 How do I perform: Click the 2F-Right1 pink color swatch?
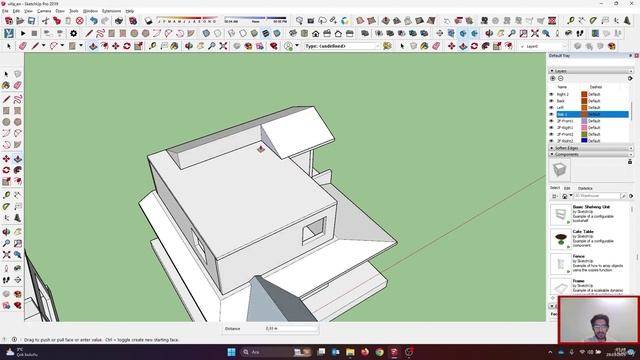[584, 128]
